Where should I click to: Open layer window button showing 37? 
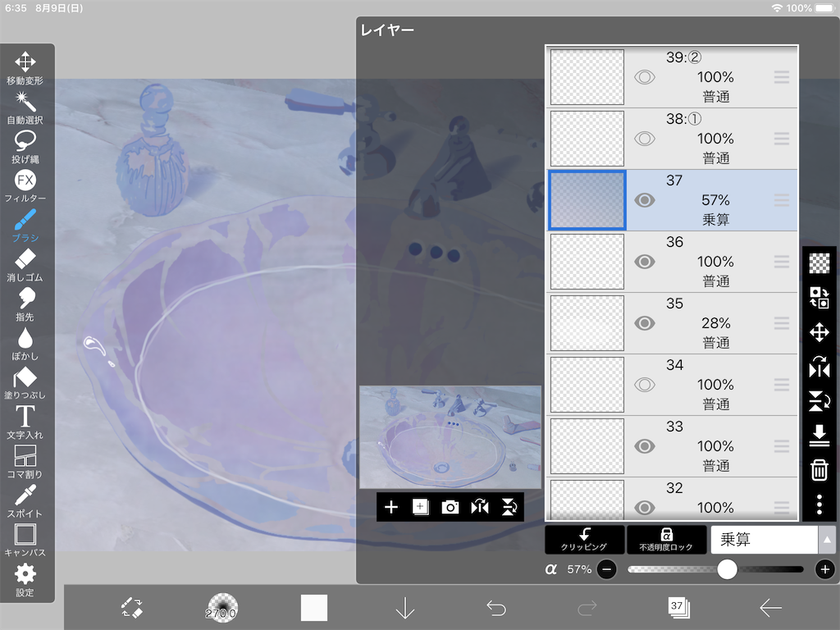[678, 608]
